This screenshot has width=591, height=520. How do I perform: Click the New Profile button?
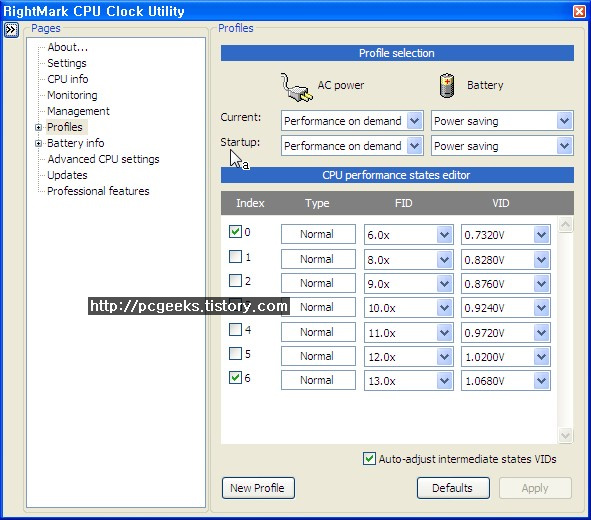258,488
